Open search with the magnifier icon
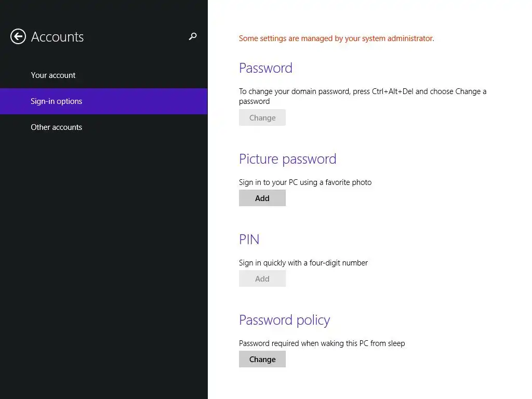 (193, 36)
